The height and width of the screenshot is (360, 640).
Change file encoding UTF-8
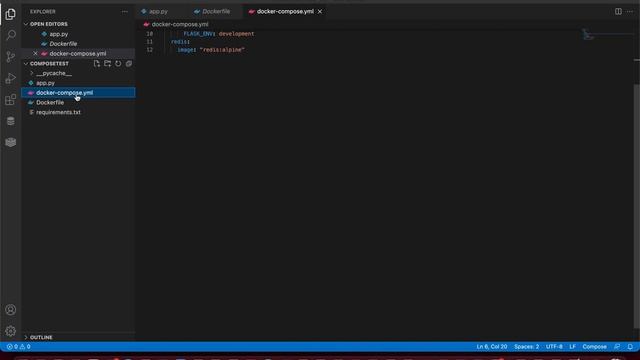[554, 347]
